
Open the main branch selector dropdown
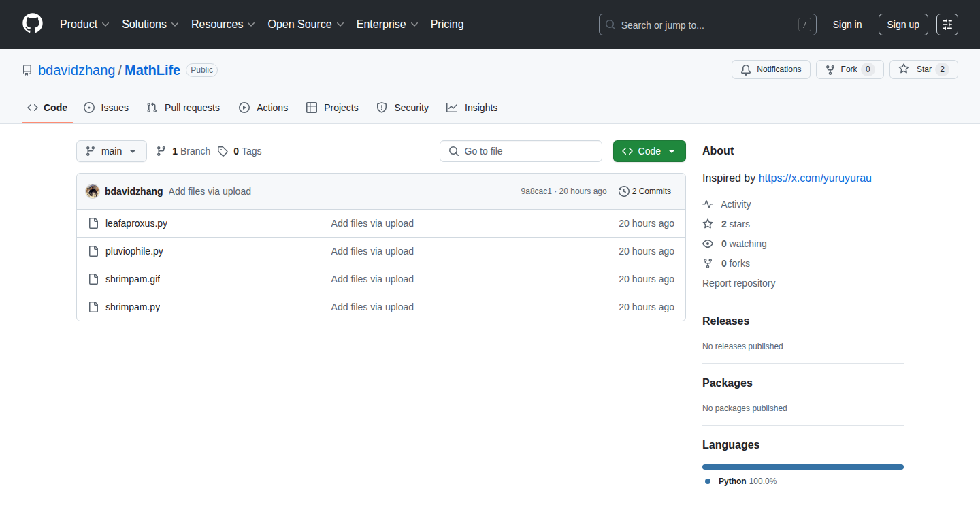coord(112,151)
